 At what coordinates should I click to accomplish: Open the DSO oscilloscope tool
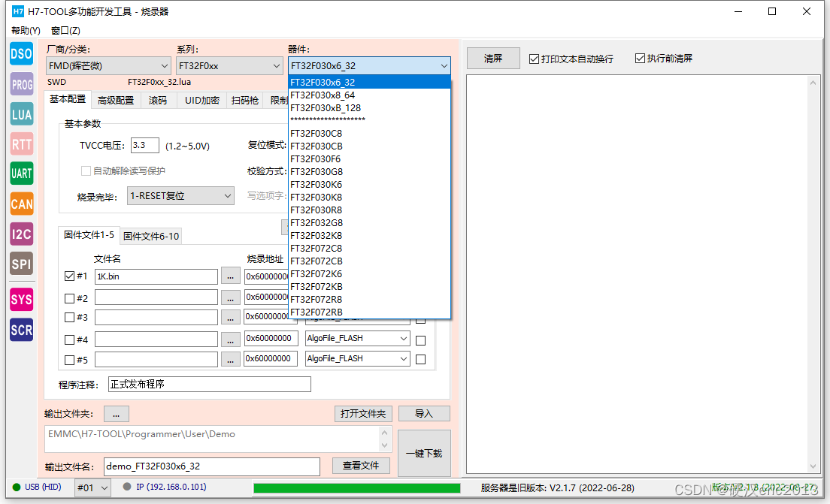pos(22,54)
